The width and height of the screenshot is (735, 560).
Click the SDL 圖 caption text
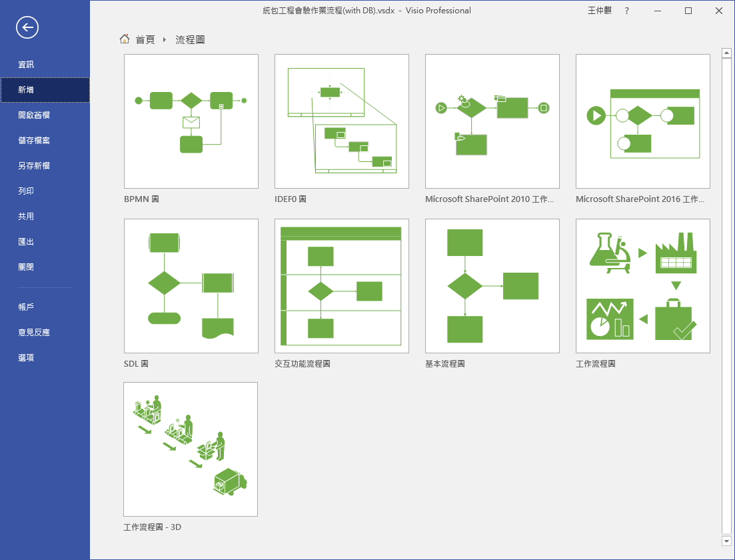[x=136, y=363]
